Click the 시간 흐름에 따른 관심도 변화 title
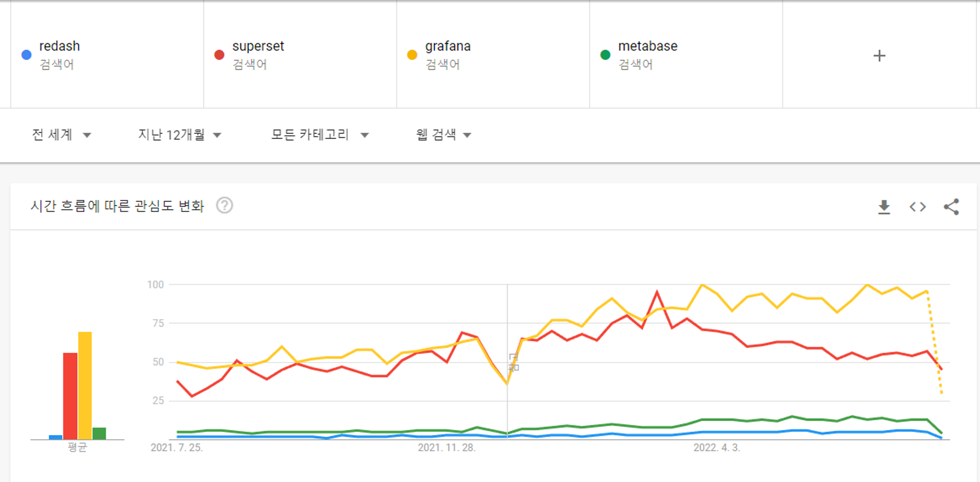 [x=117, y=206]
